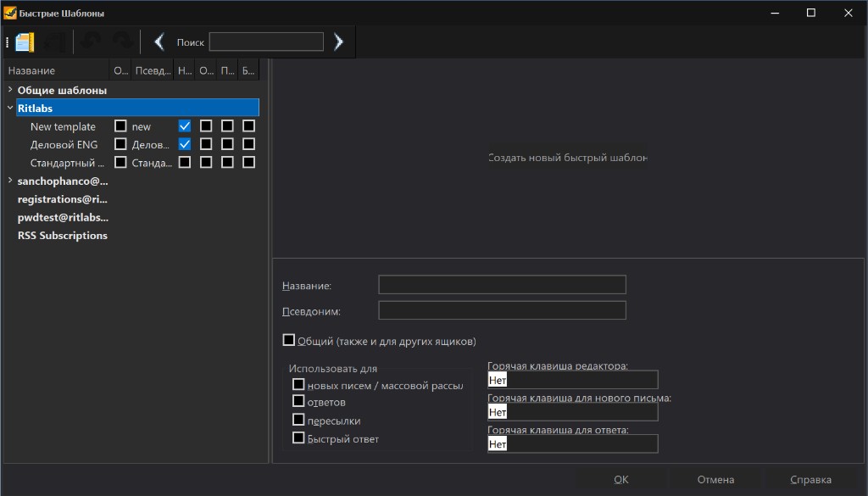Open help via Справка button
Screen dimensions: 868x496
pos(811,479)
